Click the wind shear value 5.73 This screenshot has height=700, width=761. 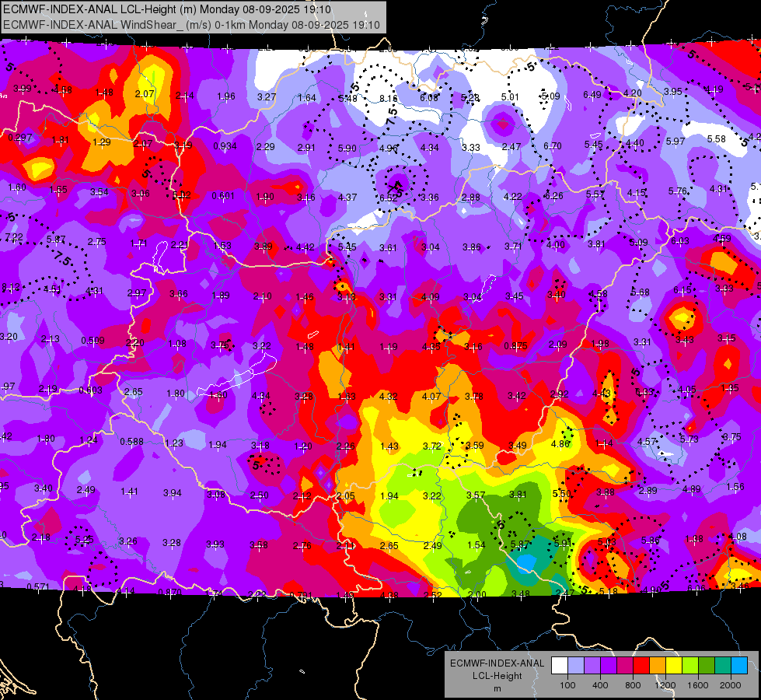[689, 439]
